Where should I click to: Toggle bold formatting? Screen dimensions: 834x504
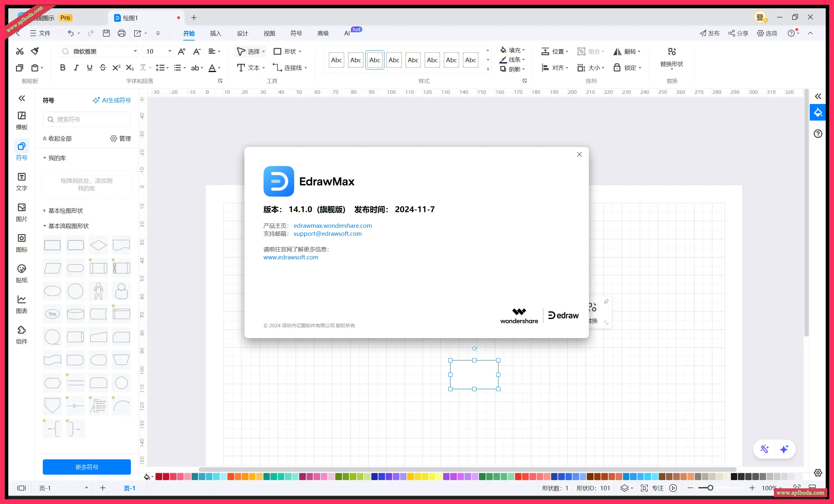(62, 67)
